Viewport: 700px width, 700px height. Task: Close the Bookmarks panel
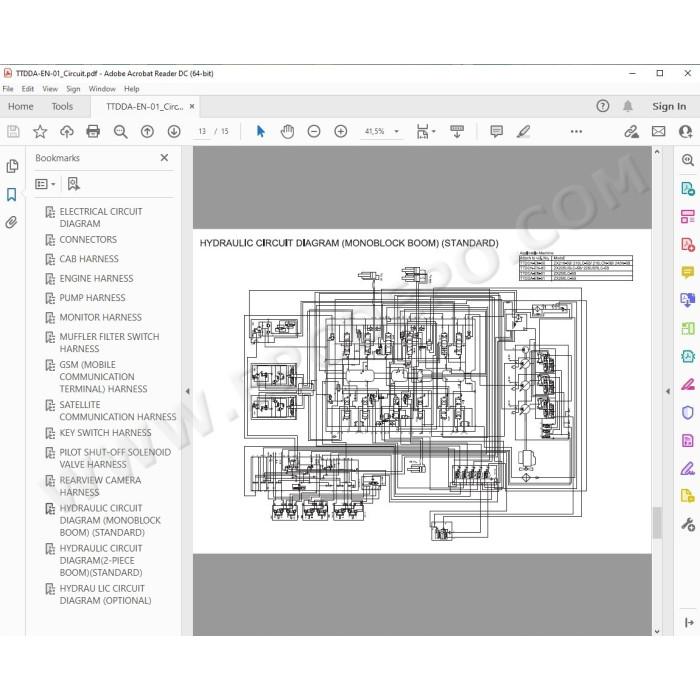tap(164, 158)
